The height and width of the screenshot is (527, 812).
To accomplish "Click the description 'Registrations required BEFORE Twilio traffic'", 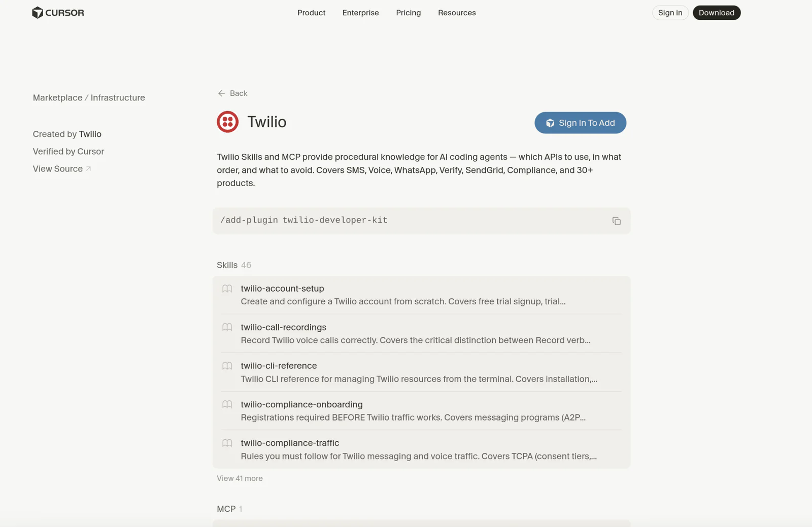I will tap(413, 417).
